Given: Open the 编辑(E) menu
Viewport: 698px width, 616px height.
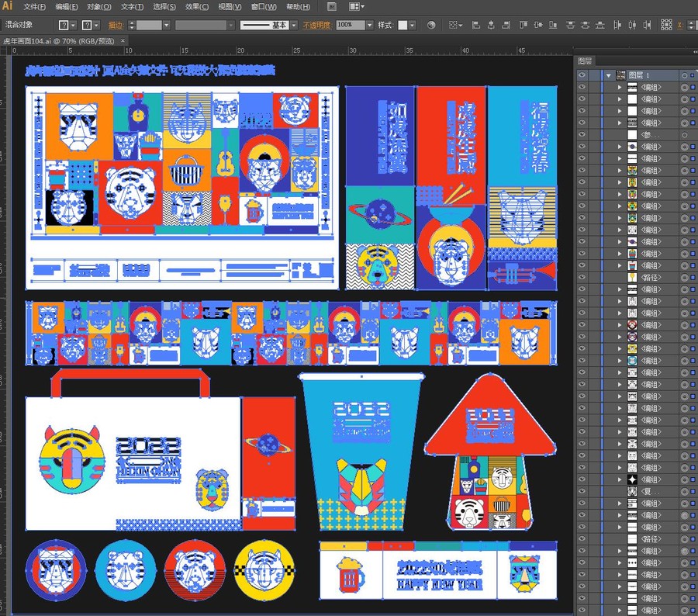Looking at the screenshot, I should (67, 7).
